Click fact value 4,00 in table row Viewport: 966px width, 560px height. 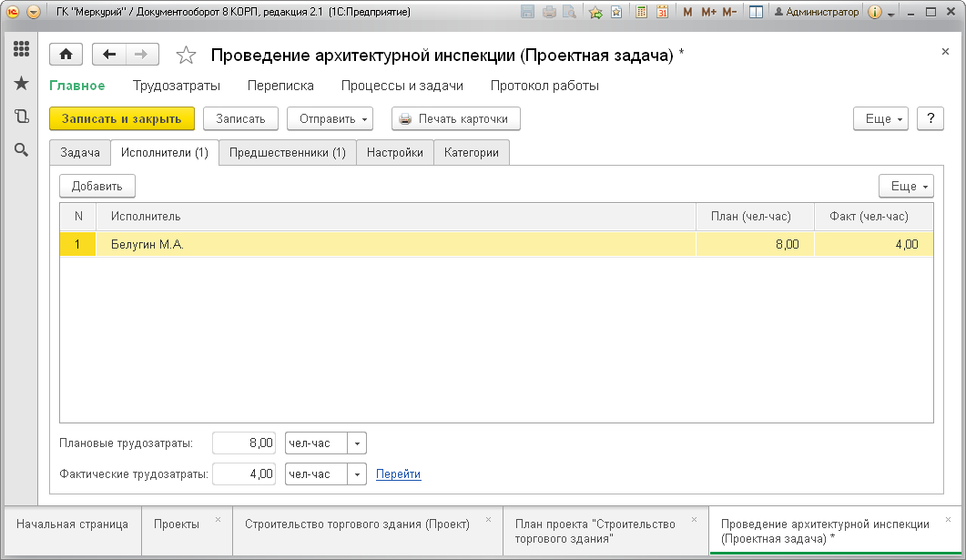point(874,245)
